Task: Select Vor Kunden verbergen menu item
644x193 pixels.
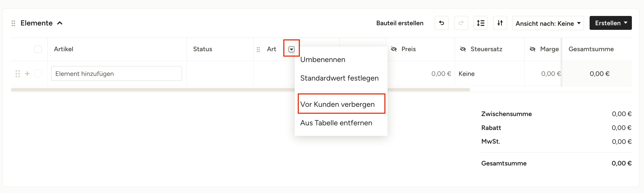Action: point(337,104)
